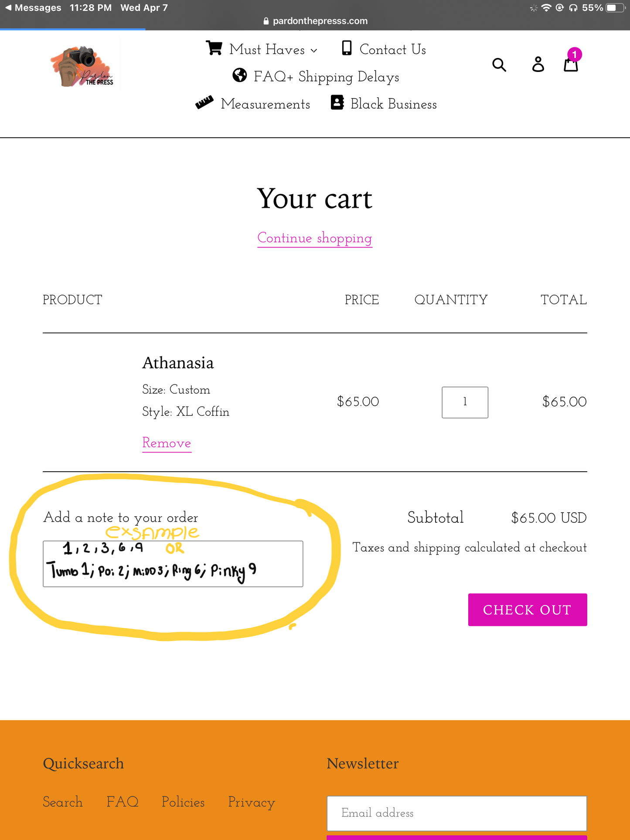Click the newsletter Email address field
Screen dimensions: 630x840
456,813
